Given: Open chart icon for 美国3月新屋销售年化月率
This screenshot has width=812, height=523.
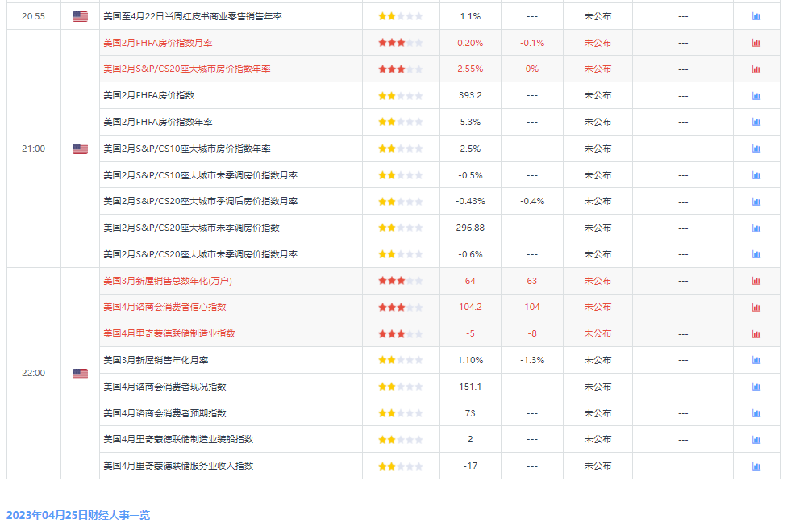Looking at the screenshot, I should point(756,360).
